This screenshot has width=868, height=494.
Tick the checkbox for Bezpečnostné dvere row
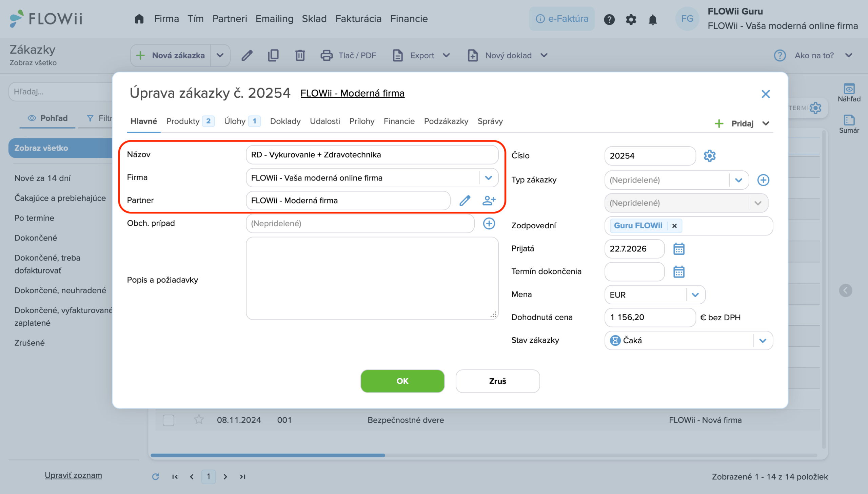168,420
